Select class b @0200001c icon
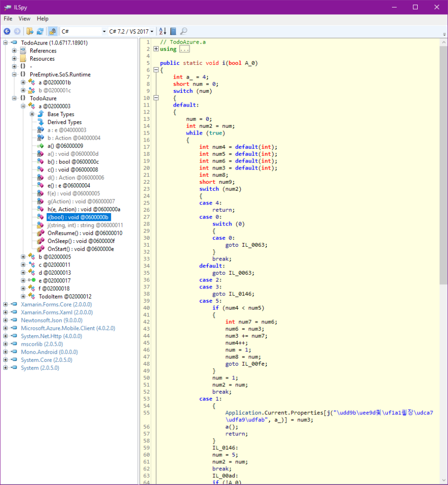This screenshot has width=448, height=485. (x=32, y=90)
